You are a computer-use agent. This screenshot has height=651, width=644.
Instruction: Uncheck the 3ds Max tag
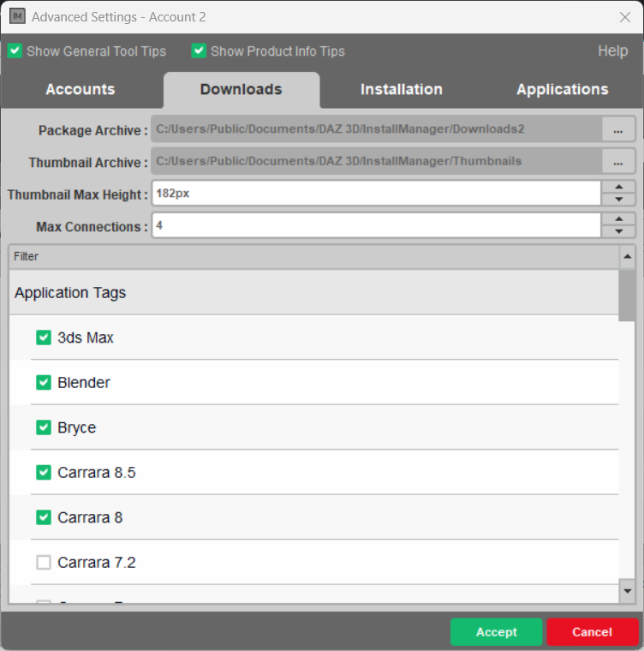click(x=44, y=337)
